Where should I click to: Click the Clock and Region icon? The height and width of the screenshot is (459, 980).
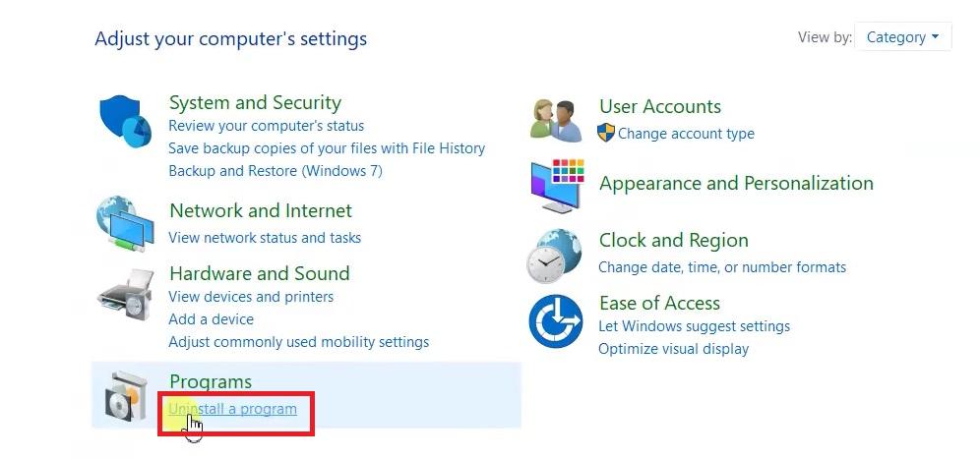(554, 257)
